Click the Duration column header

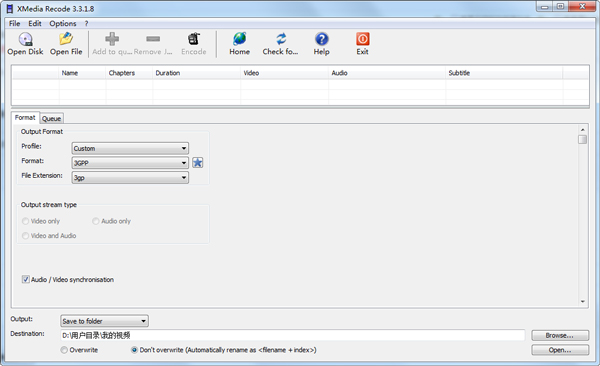click(197, 73)
